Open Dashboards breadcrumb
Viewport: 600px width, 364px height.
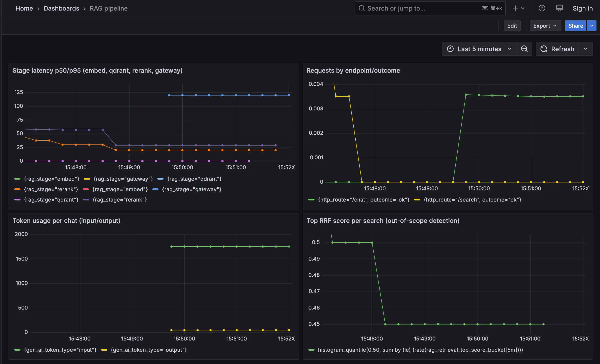61,8
